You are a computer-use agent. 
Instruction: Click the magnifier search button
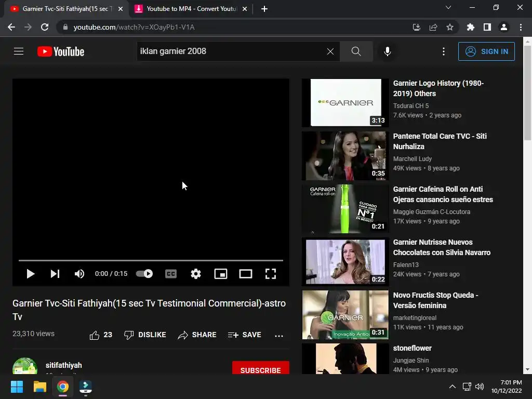356,51
